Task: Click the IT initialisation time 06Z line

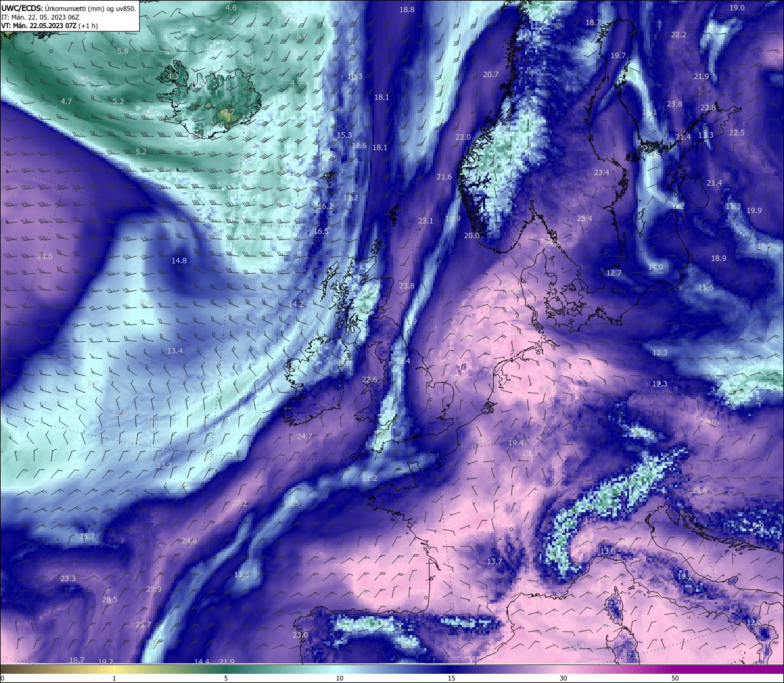Action: tap(41, 17)
